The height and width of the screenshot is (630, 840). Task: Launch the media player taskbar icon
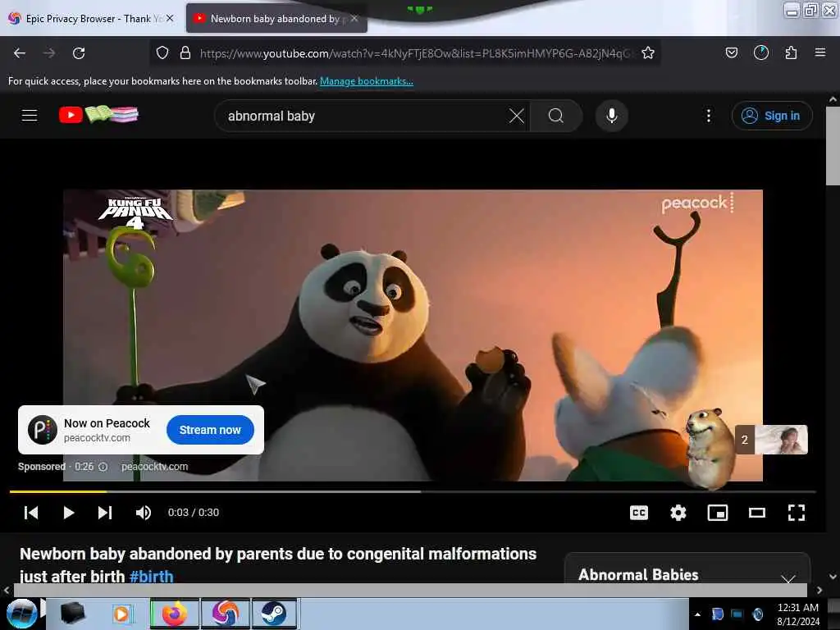click(x=121, y=614)
